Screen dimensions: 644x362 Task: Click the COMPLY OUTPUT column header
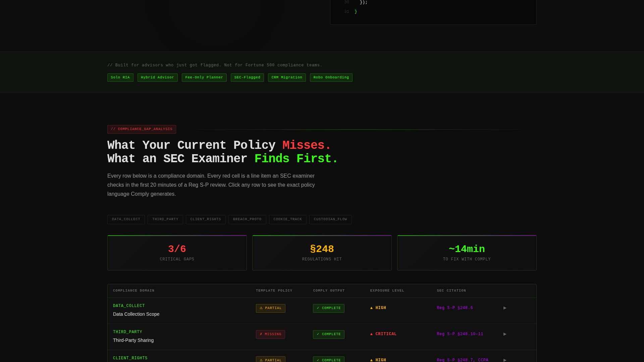point(329,291)
